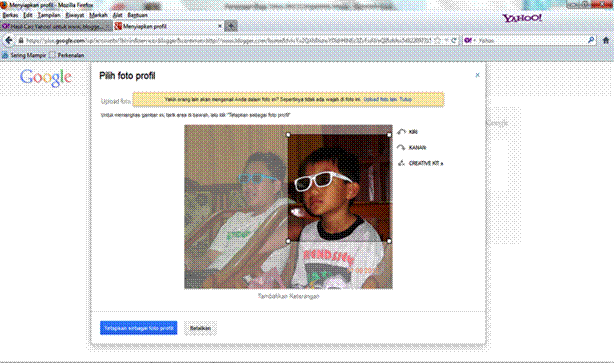Switch to the Yahoo search results tab
The height and width of the screenshot is (364, 615).
pos(56,26)
